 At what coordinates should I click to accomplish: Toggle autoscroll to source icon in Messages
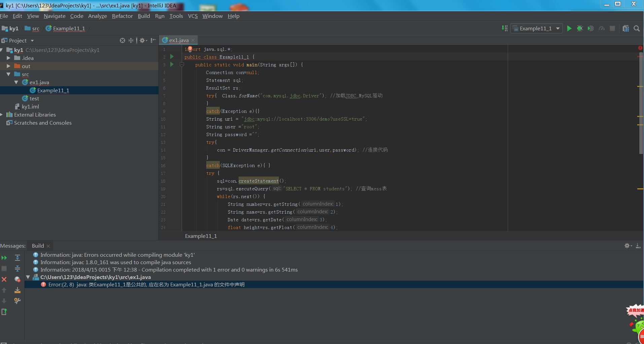(17, 290)
